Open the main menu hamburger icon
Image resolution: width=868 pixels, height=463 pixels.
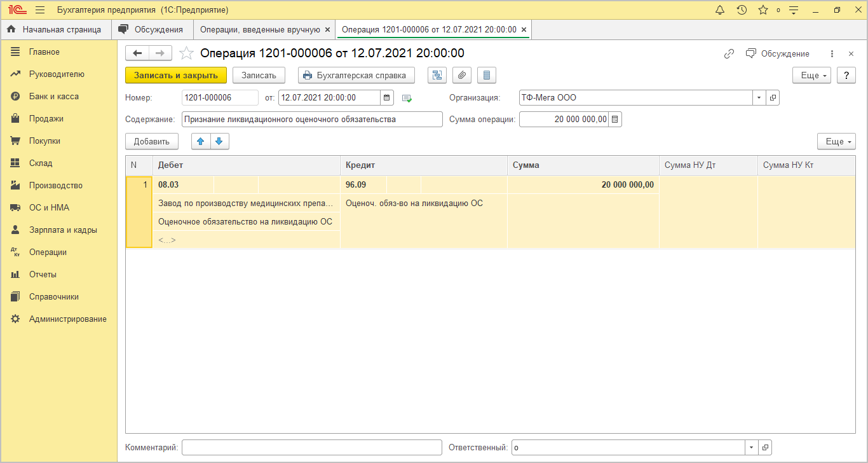[x=40, y=10]
